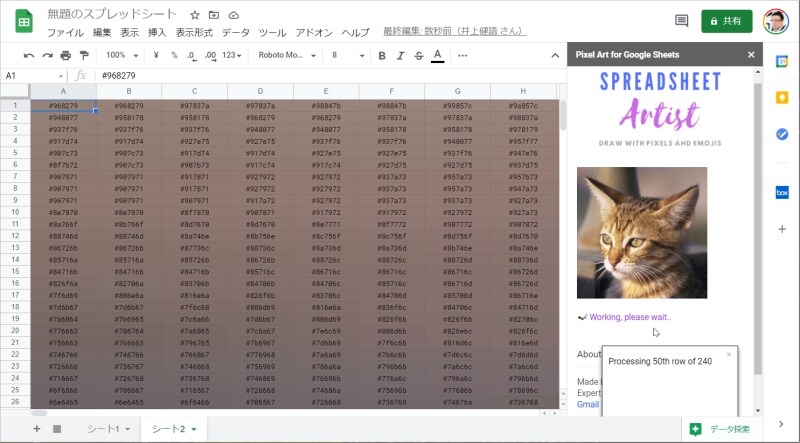Open Google Tasks in side panel
Image resolution: width=800 pixels, height=443 pixels.
pyautogui.click(x=782, y=134)
